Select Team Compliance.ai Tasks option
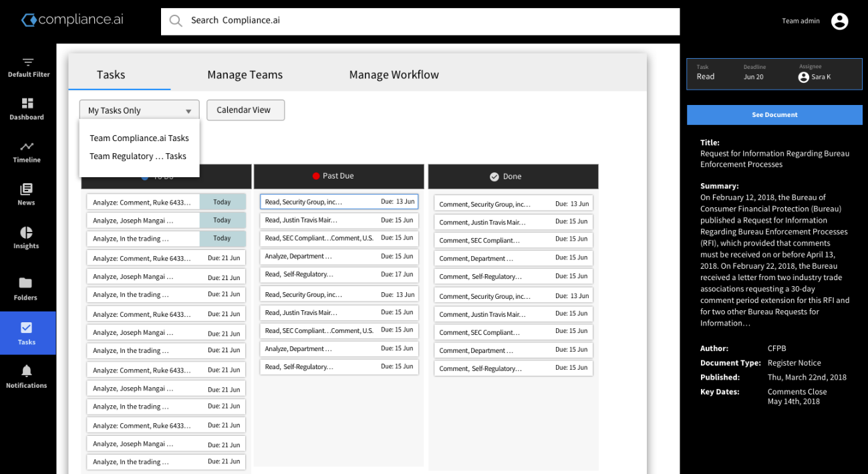 [139, 138]
